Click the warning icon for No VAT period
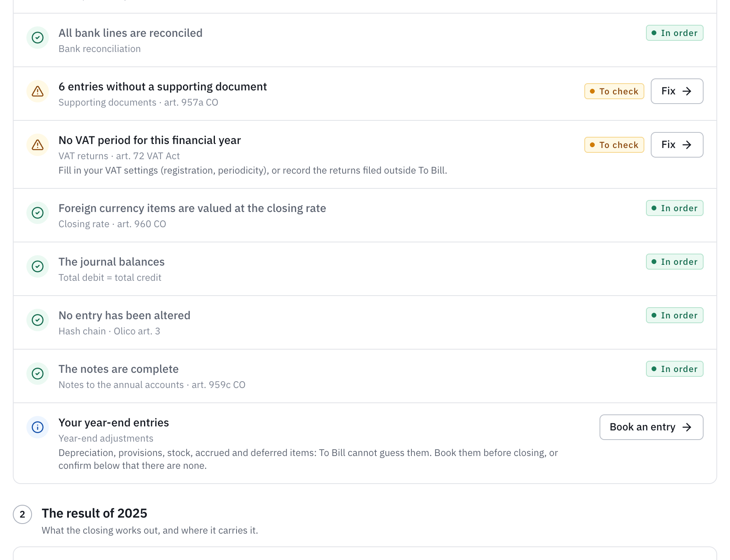The height and width of the screenshot is (560, 730). (38, 145)
